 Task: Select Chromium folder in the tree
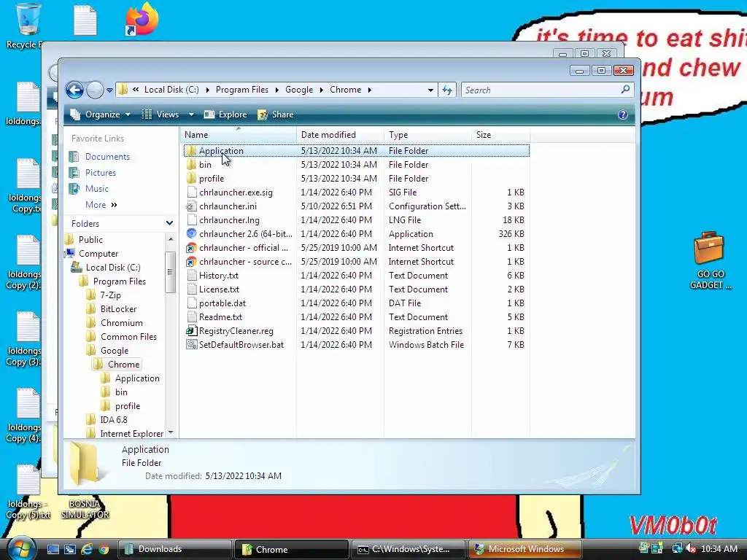click(x=122, y=322)
